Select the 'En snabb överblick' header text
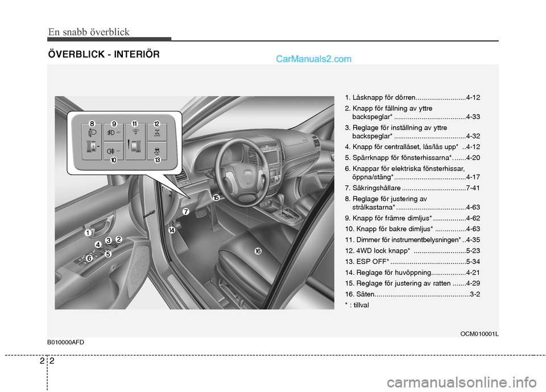This screenshot has width=546, height=392. pyautogui.click(x=89, y=32)
